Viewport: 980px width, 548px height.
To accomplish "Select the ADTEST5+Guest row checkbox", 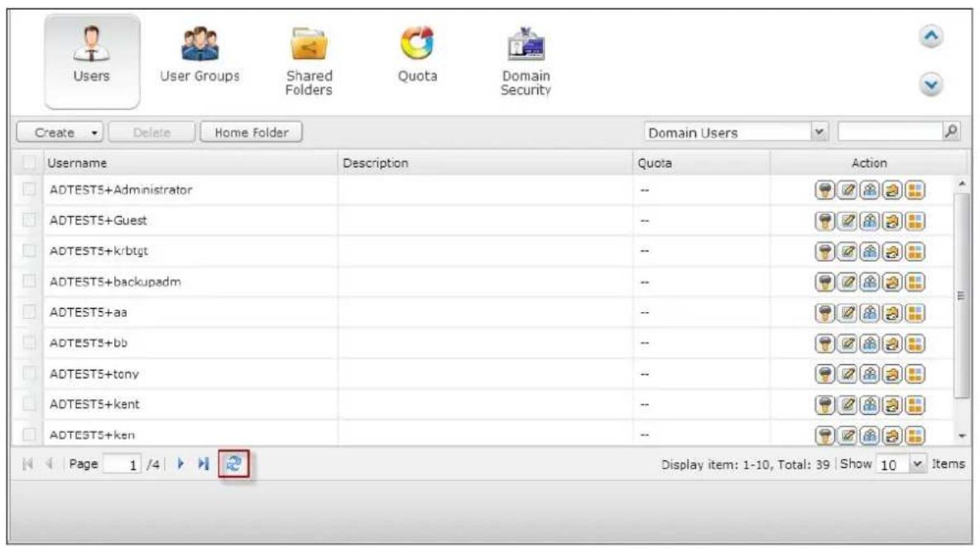I will tap(29, 220).
